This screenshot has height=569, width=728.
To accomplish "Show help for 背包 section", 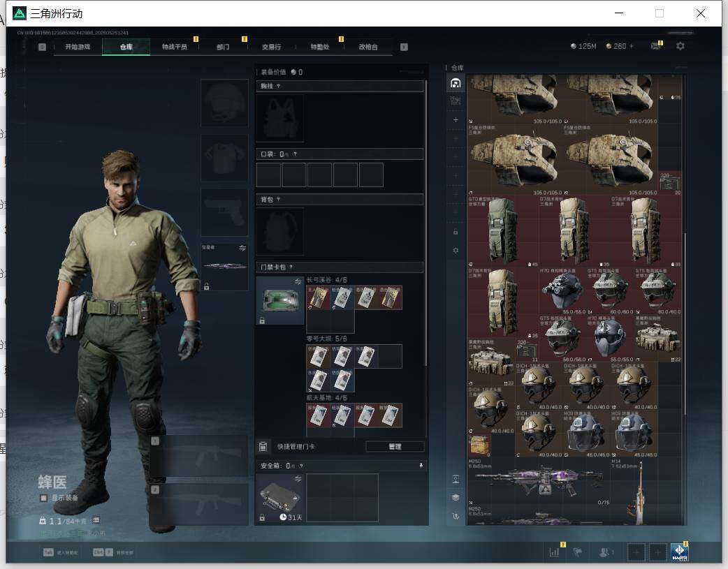I will tap(278, 200).
